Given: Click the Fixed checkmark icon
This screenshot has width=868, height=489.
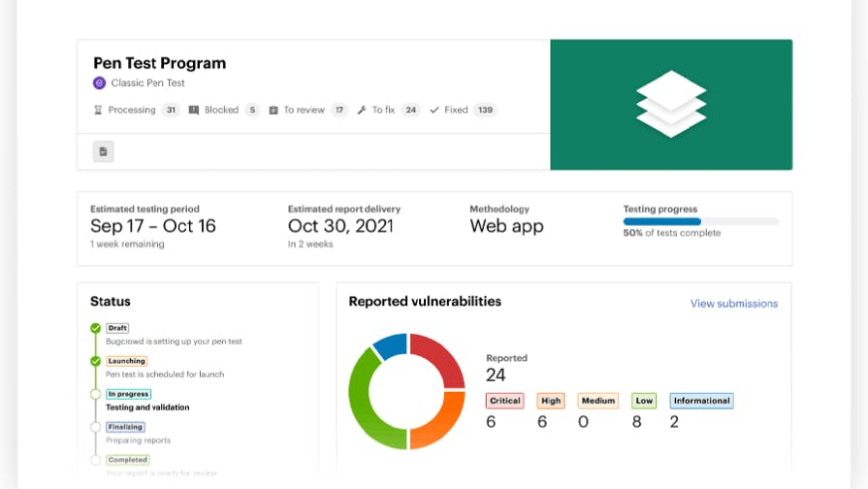Looking at the screenshot, I should coord(434,111).
